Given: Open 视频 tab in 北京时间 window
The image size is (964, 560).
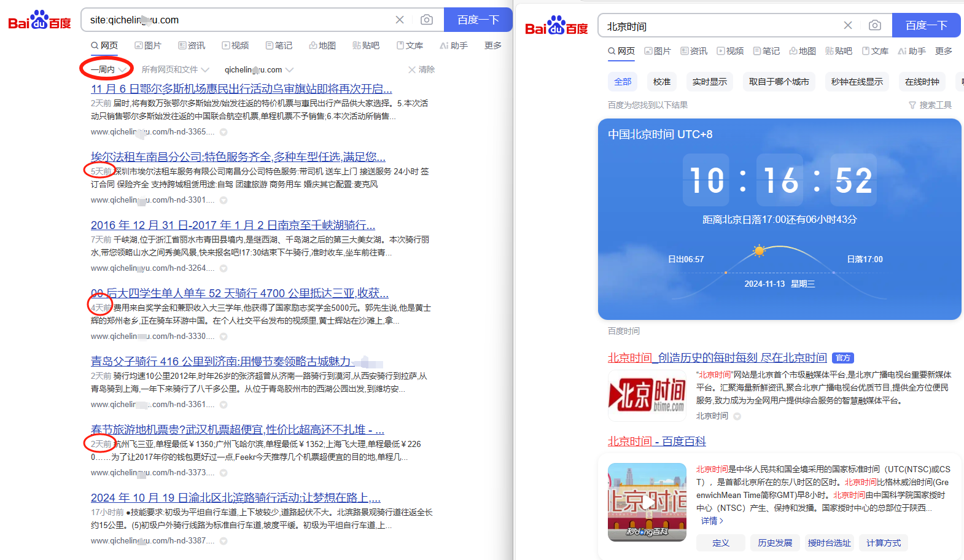Looking at the screenshot, I should 730,51.
